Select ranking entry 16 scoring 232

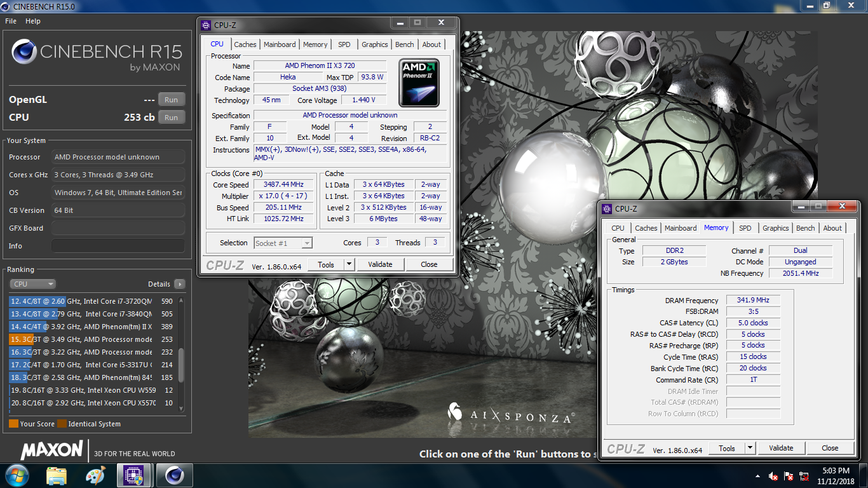93,352
